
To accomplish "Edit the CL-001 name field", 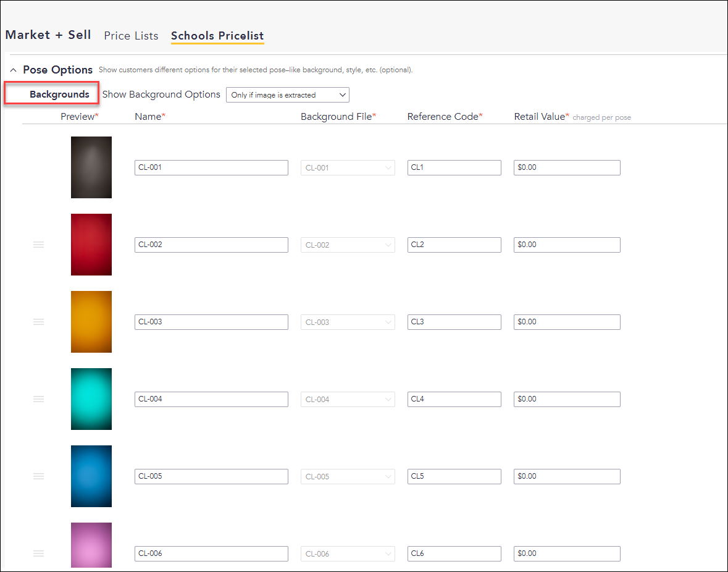I will pyautogui.click(x=211, y=167).
